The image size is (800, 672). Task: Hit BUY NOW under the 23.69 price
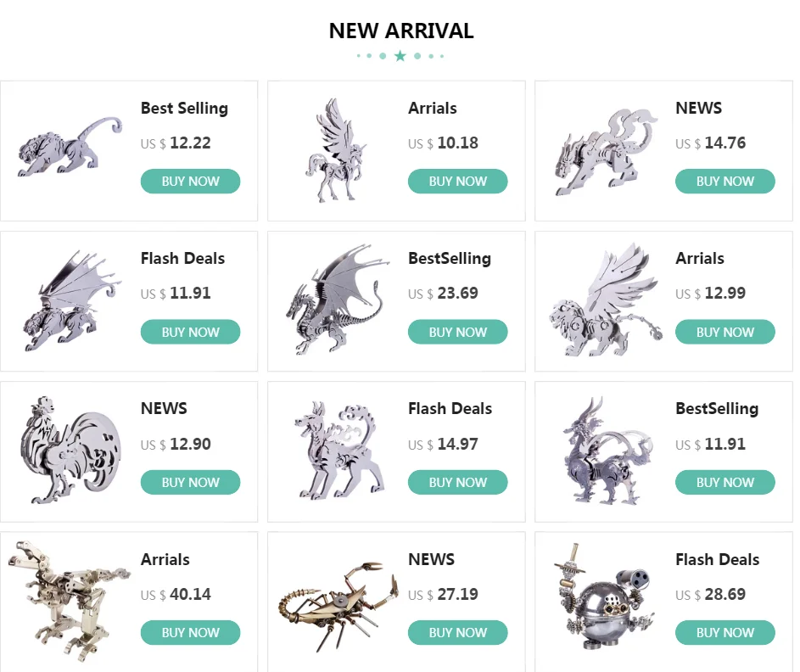pyautogui.click(x=457, y=332)
